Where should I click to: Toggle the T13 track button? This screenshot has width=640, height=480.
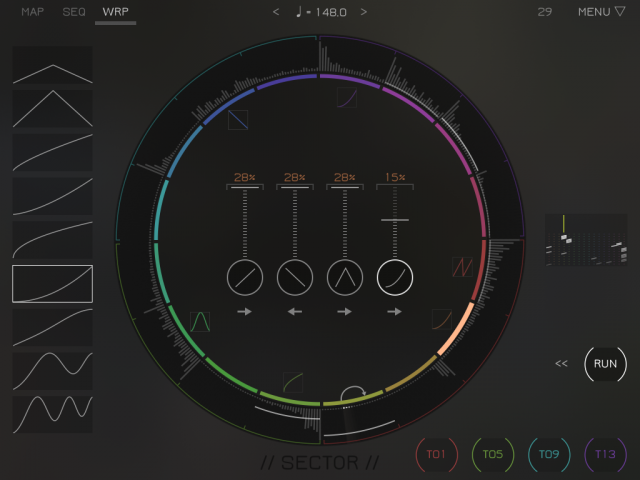point(605,454)
